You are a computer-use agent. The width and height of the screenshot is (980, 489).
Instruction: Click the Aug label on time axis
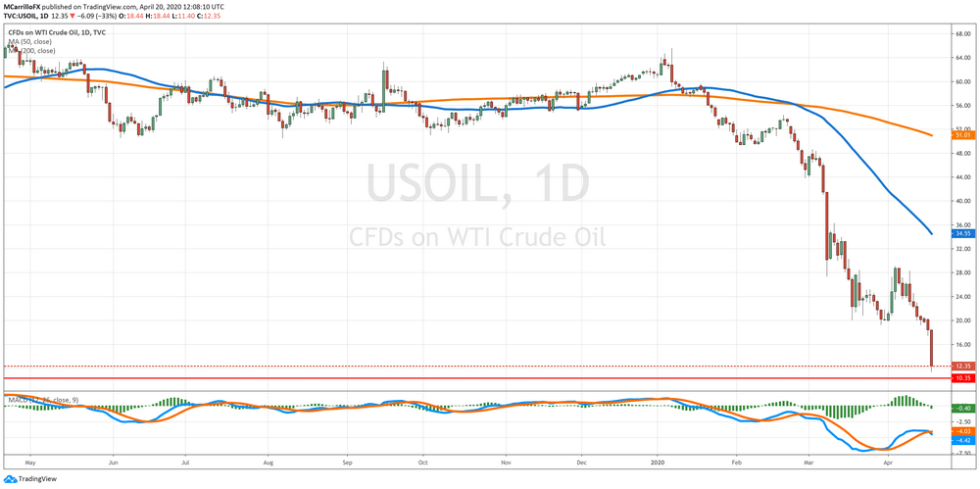tap(267, 465)
